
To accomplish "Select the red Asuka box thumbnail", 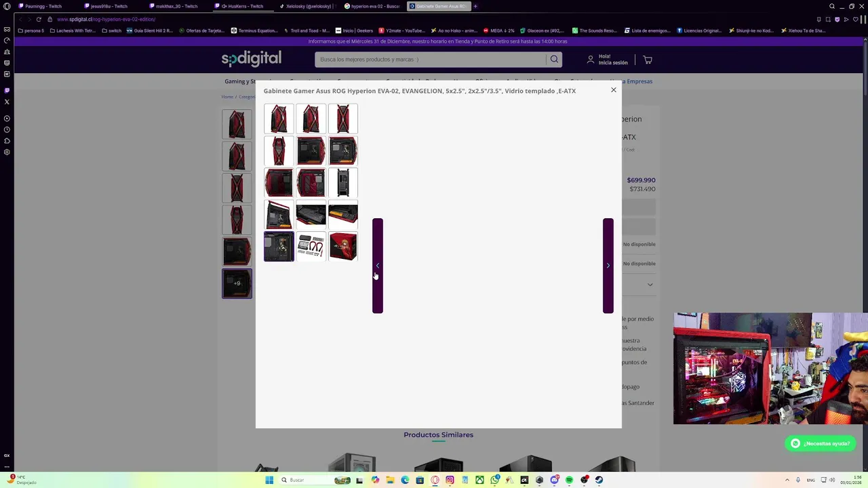I will pyautogui.click(x=343, y=247).
